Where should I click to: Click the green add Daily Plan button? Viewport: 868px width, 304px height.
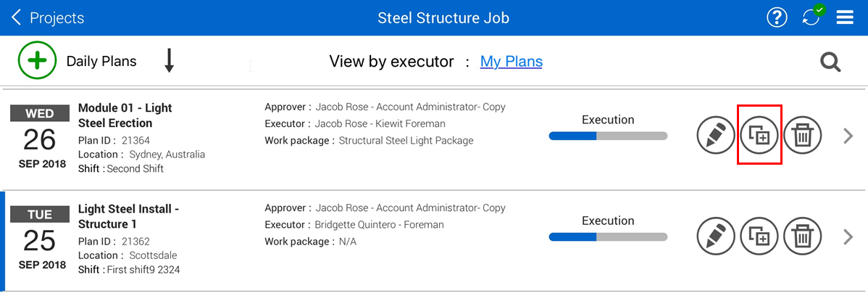(x=37, y=61)
